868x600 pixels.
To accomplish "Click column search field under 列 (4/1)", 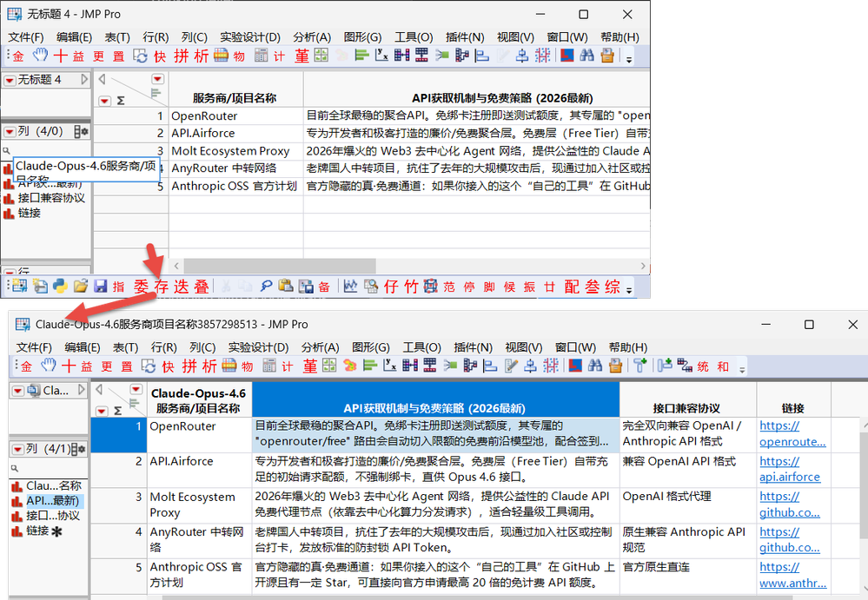I will pos(49,468).
